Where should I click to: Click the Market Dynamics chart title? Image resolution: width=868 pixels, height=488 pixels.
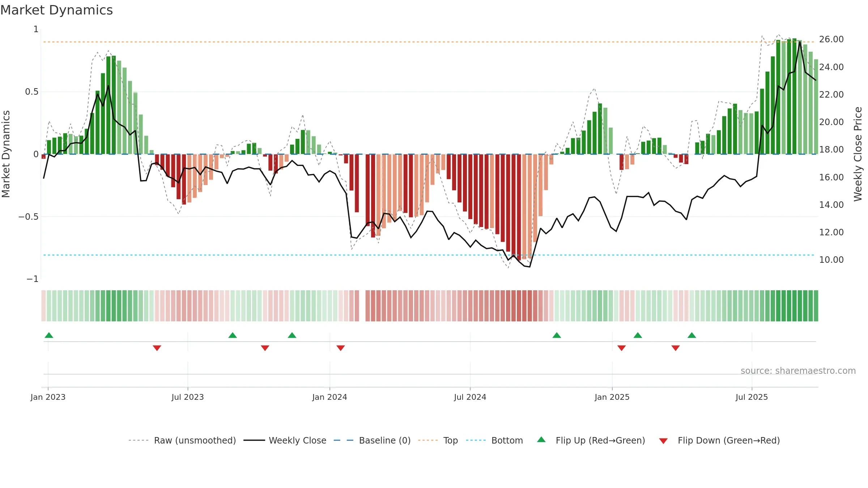56,10
